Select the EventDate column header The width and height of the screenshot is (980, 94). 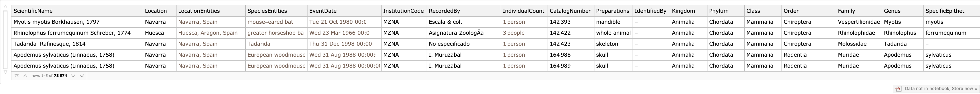[x=323, y=11]
